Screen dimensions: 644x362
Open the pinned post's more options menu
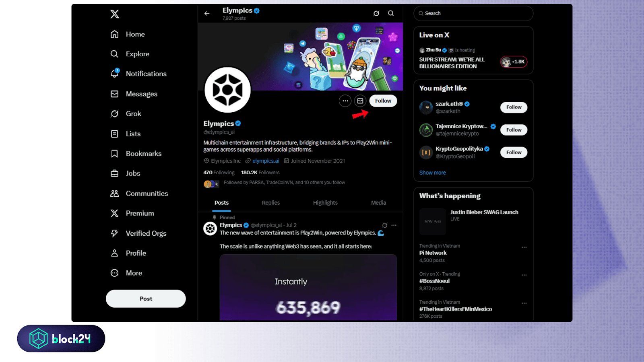(x=394, y=225)
